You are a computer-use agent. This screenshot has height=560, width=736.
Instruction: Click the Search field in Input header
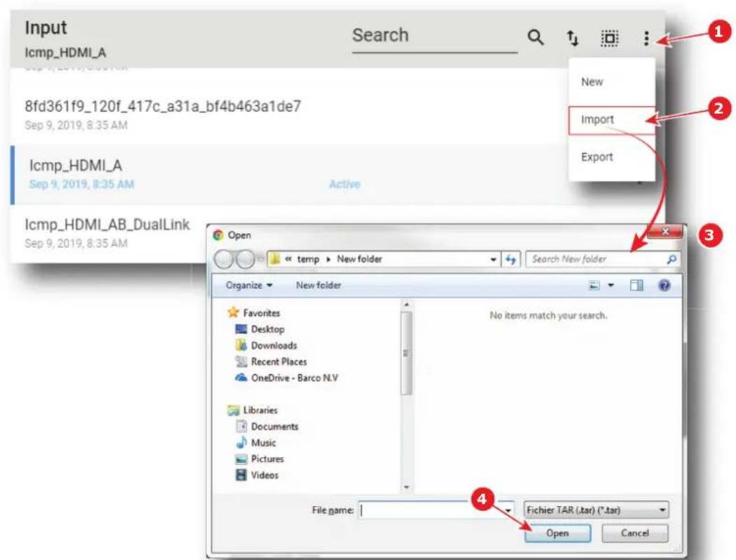[x=435, y=36]
